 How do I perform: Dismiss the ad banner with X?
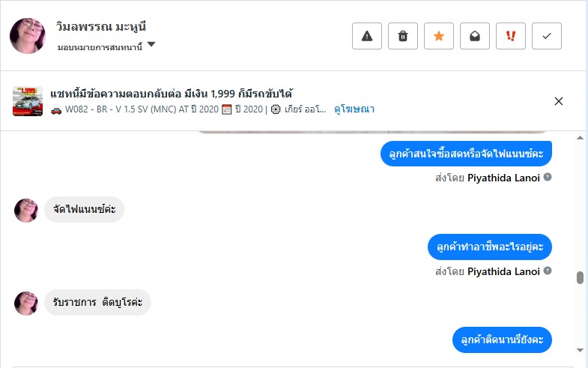pos(558,101)
